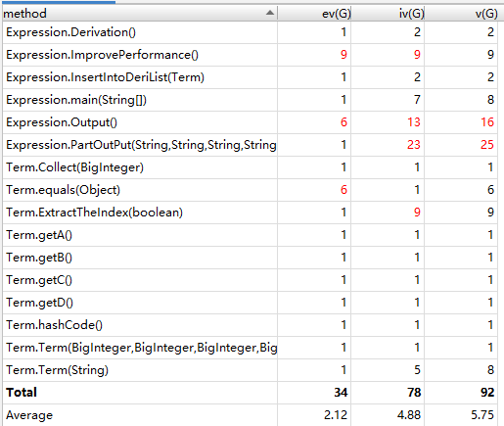
Task: Select the Term.getB() method row
Action: tap(250, 258)
